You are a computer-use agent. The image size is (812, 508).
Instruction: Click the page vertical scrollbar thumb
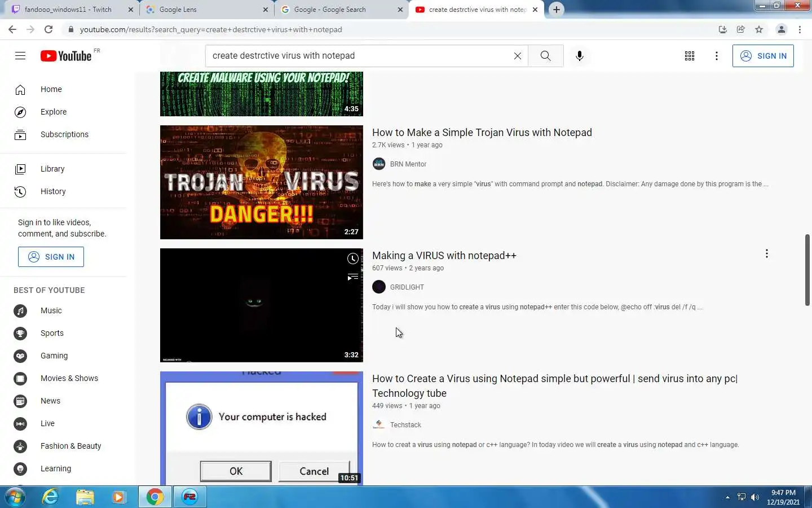(807, 270)
